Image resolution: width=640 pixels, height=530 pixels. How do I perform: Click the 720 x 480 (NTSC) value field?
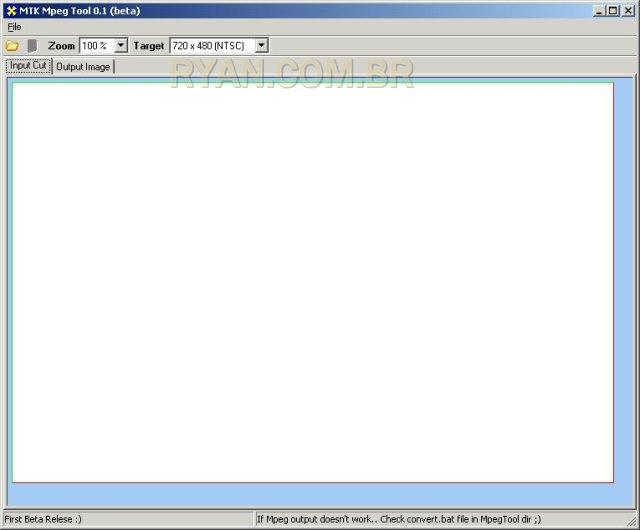[x=210, y=46]
